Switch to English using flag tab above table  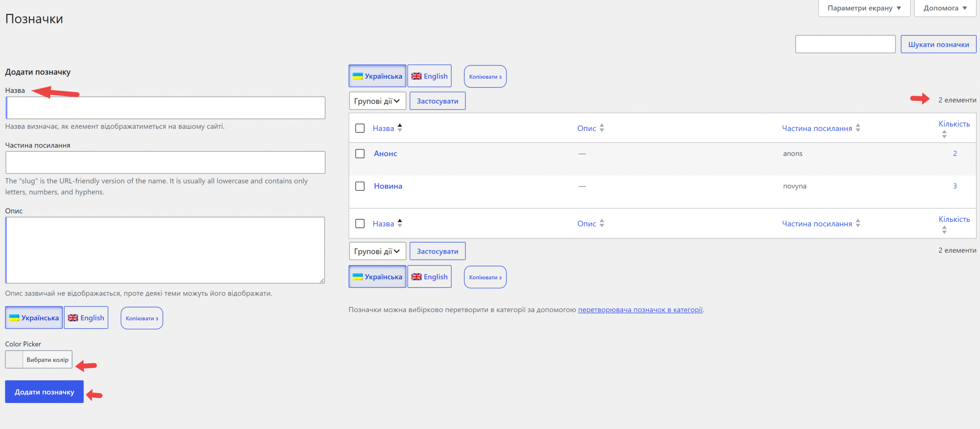pyautogui.click(x=429, y=76)
